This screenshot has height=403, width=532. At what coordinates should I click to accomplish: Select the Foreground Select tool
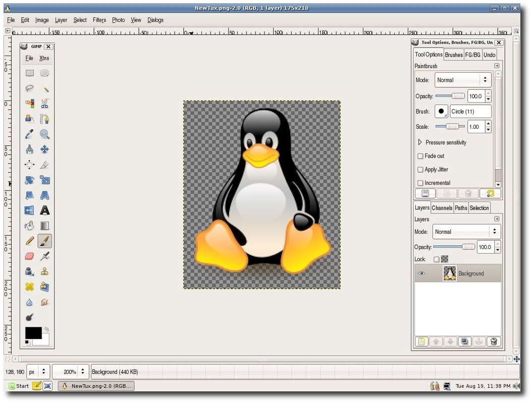click(x=29, y=119)
